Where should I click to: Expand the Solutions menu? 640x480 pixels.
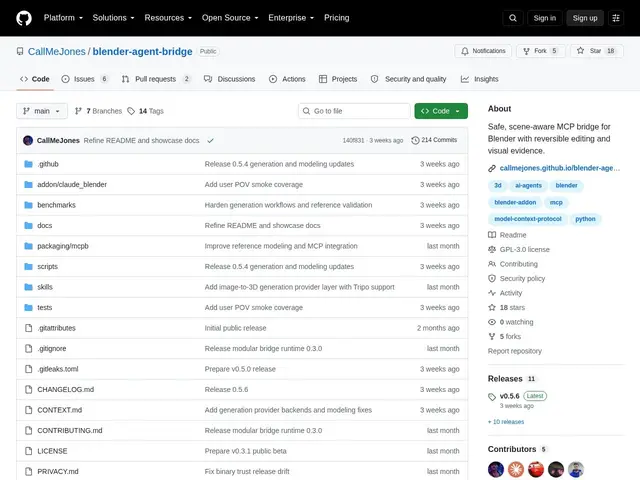click(113, 18)
